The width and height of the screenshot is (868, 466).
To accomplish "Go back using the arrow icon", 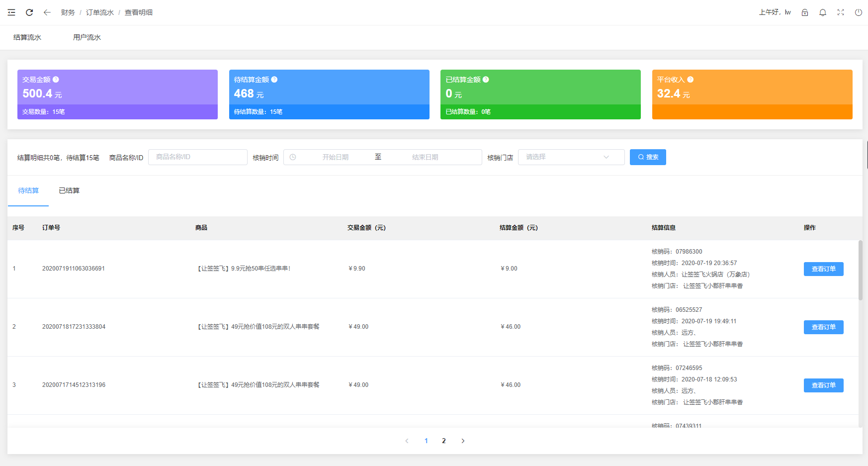I will (x=47, y=12).
